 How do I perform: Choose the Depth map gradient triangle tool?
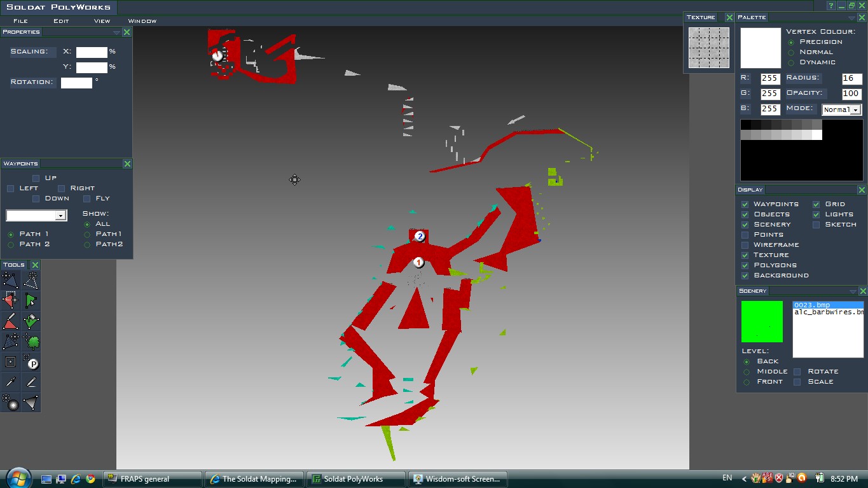point(31,403)
